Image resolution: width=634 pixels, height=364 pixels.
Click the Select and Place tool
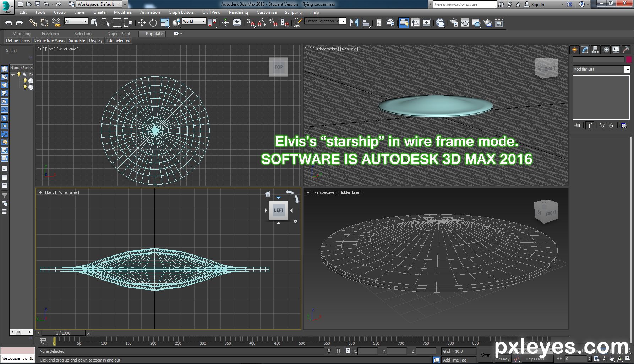click(176, 23)
